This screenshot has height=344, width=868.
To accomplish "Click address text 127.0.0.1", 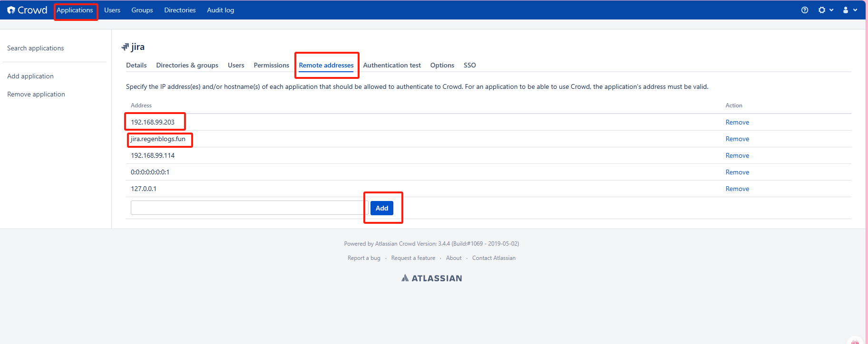I will pyautogui.click(x=144, y=189).
